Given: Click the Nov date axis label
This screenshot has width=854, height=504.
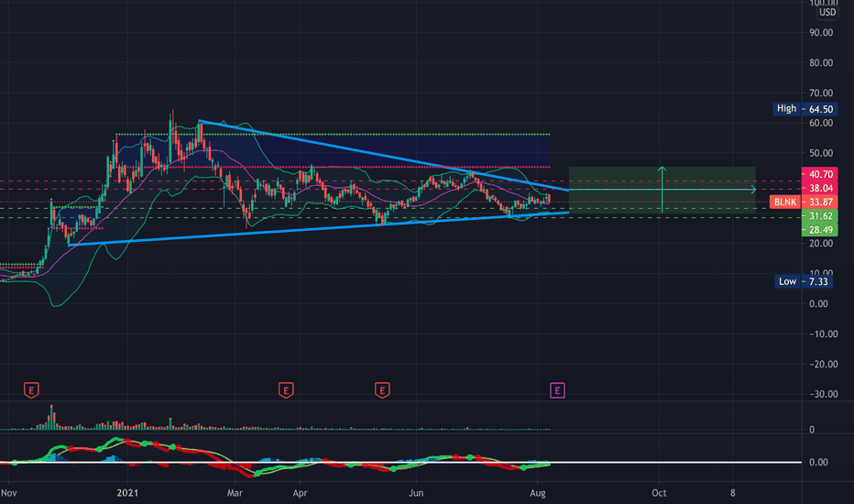Looking at the screenshot, I should [9, 493].
